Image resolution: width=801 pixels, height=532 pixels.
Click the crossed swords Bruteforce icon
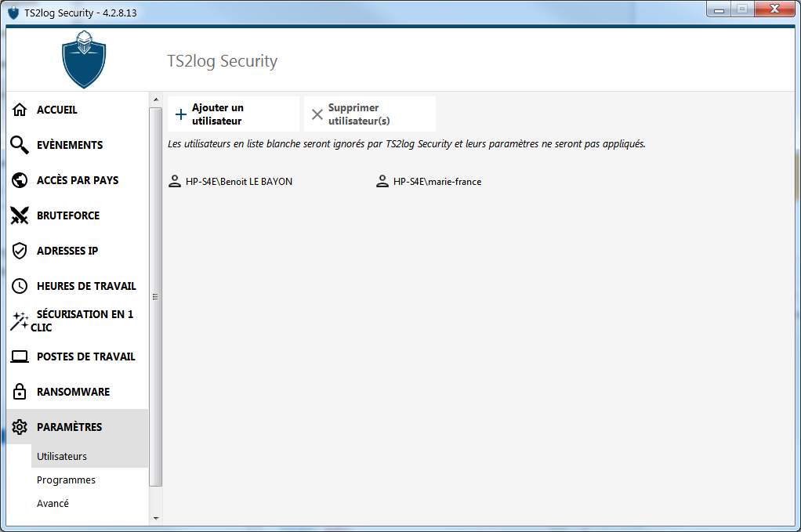click(x=20, y=215)
